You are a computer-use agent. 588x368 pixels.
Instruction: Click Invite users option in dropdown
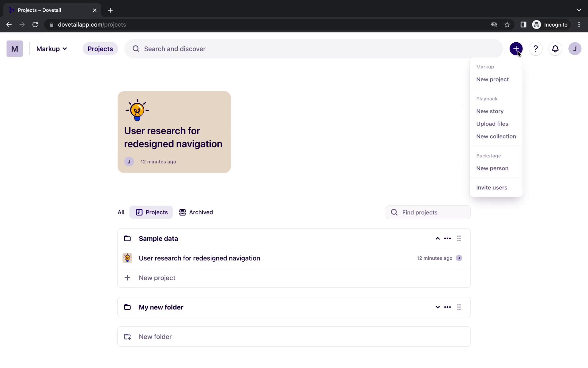click(492, 187)
